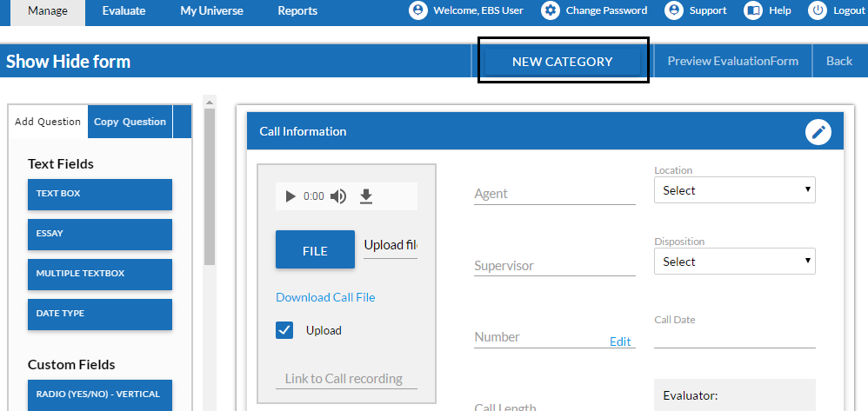Play the call audio recording
This screenshot has width=868, height=411.
(290, 196)
